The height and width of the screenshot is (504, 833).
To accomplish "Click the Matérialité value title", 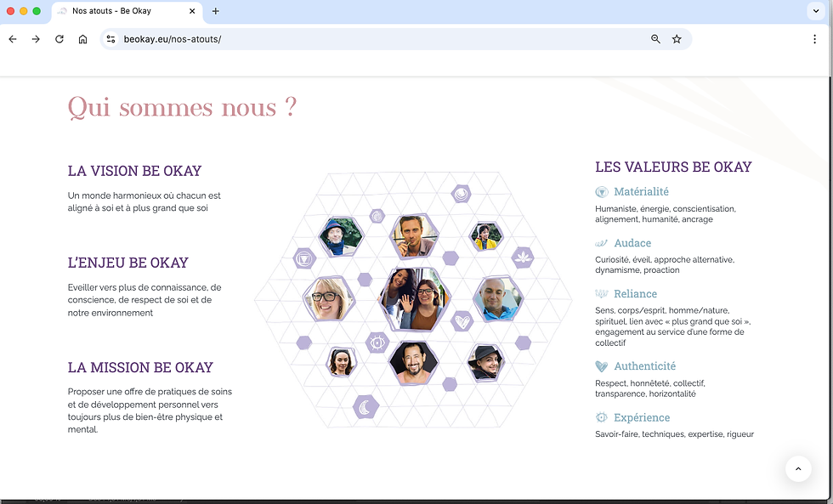I will [x=641, y=192].
